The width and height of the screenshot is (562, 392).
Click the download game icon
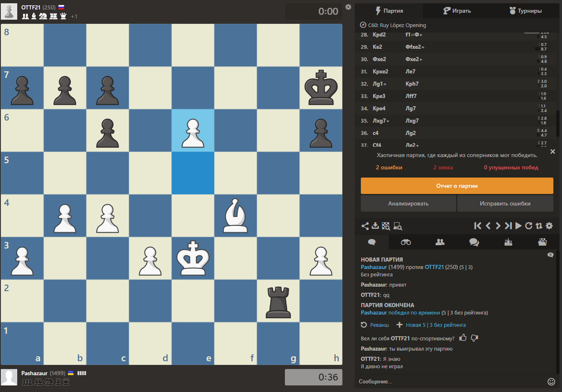click(x=375, y=226)
